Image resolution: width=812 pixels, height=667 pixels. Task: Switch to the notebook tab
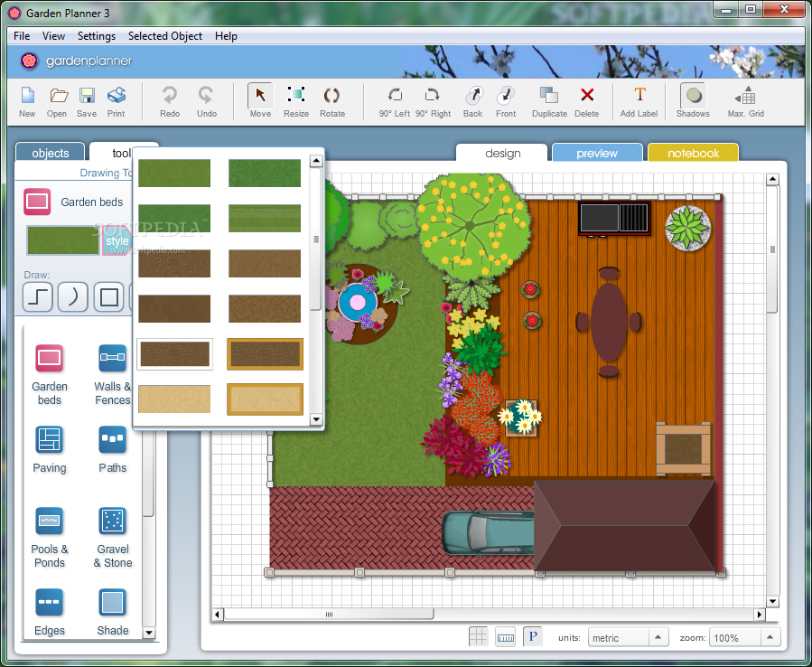coord(693,153)
